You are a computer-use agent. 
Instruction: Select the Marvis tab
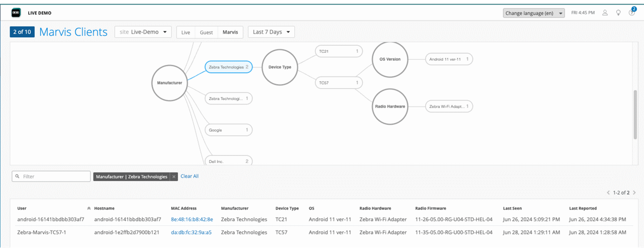pyautogui.click(x=230, y=32)
